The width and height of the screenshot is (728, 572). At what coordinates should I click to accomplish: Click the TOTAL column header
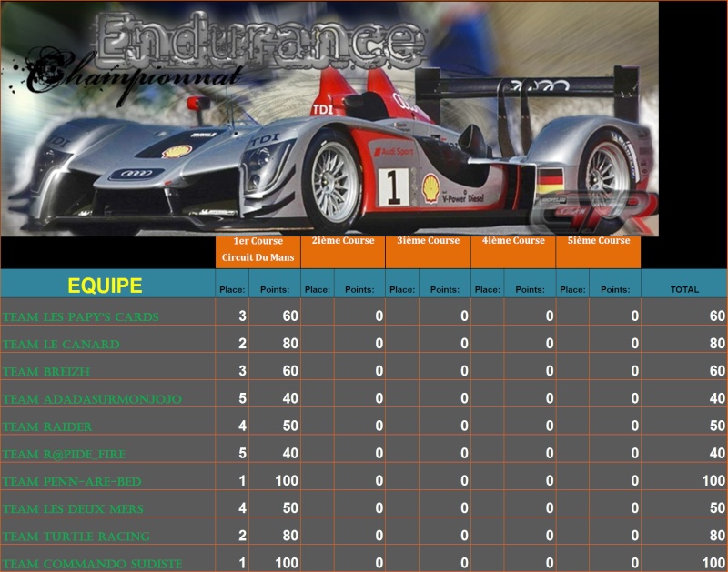[x=684, y=284]
